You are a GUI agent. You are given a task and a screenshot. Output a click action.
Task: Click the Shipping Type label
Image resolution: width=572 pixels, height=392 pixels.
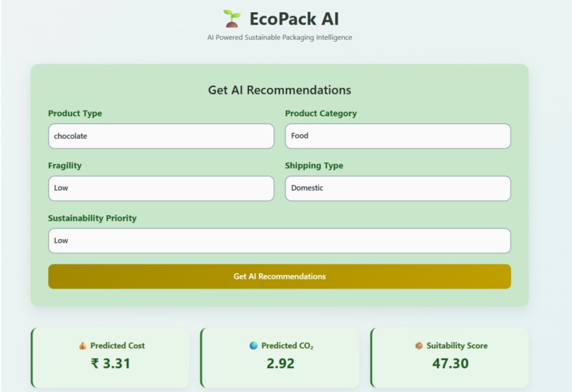314,165
